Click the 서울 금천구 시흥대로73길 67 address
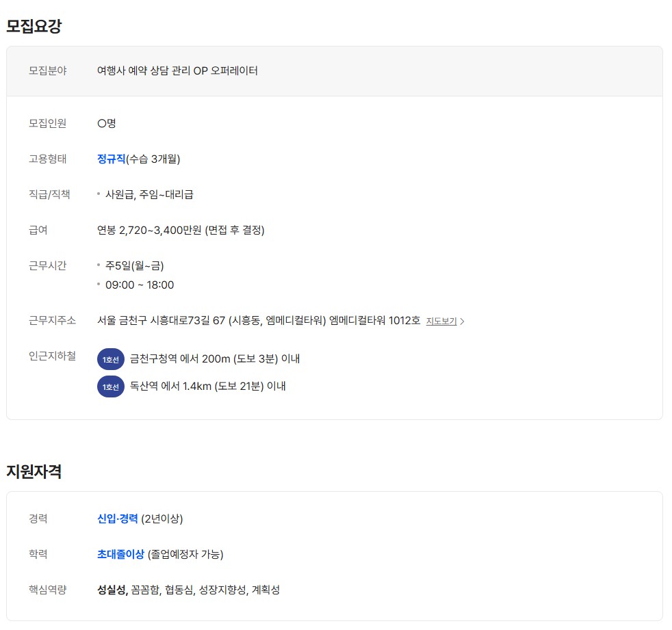This screenshot has height=630, width=672. pos(259,320)
